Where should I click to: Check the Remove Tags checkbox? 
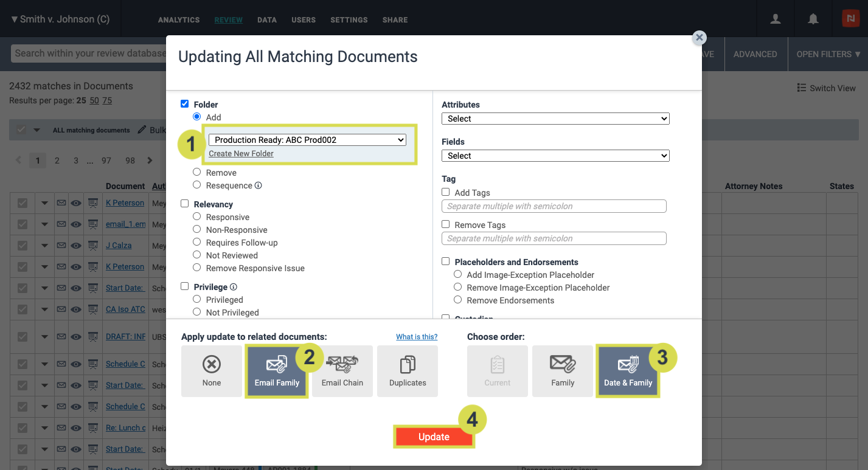(x=446, y=224)
